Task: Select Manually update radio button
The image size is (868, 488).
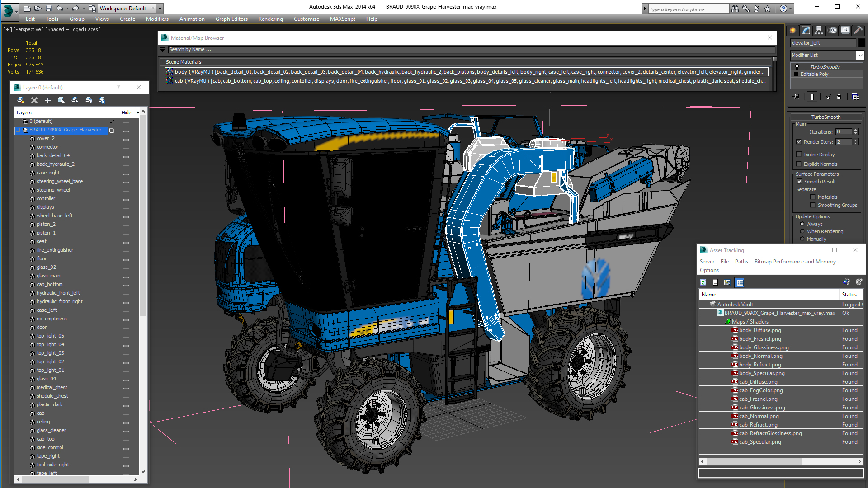Action: pyautogui.click(x=802, y=239)
